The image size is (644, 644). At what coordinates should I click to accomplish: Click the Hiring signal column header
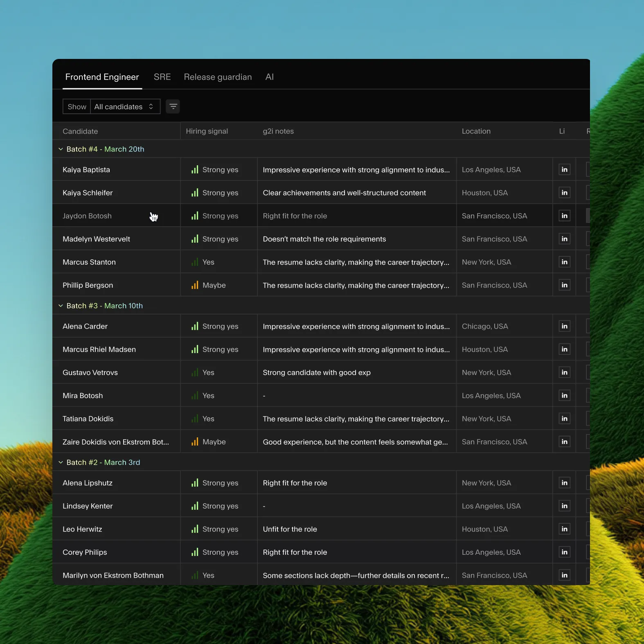[x=207, y=131]
